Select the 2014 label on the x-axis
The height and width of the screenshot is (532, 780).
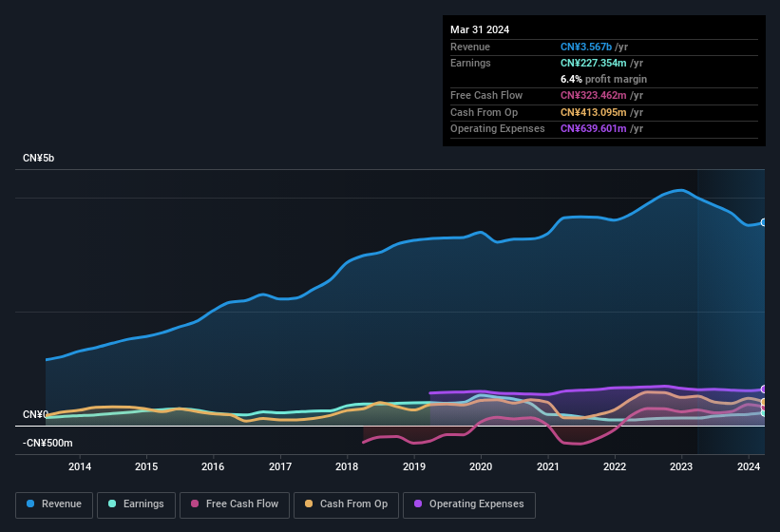point(80,466)
